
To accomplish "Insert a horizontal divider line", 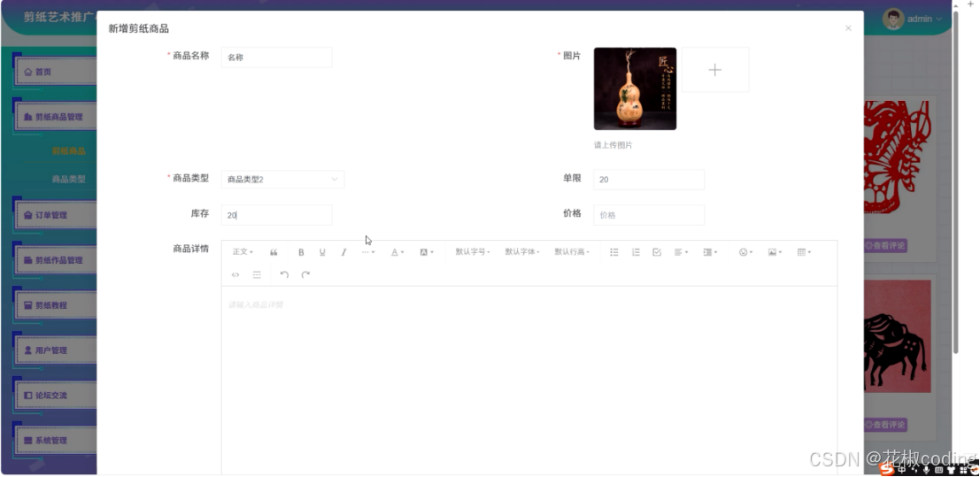I will coord(257,274).
